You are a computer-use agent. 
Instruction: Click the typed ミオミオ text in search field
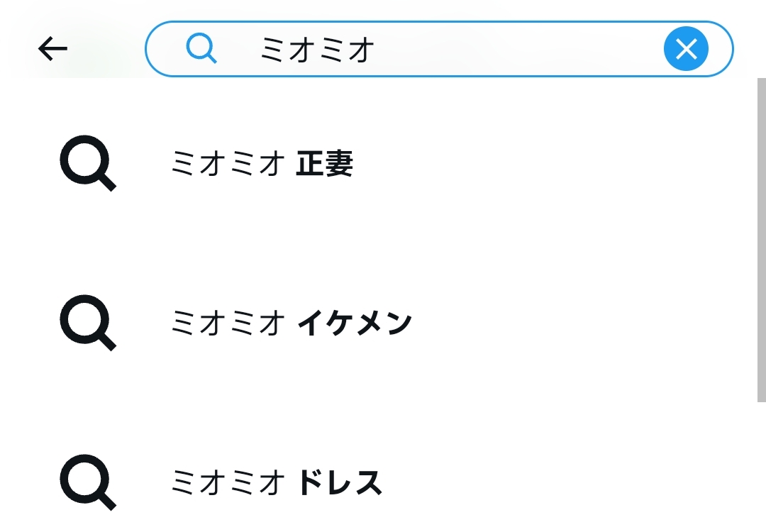click(318, 50)
